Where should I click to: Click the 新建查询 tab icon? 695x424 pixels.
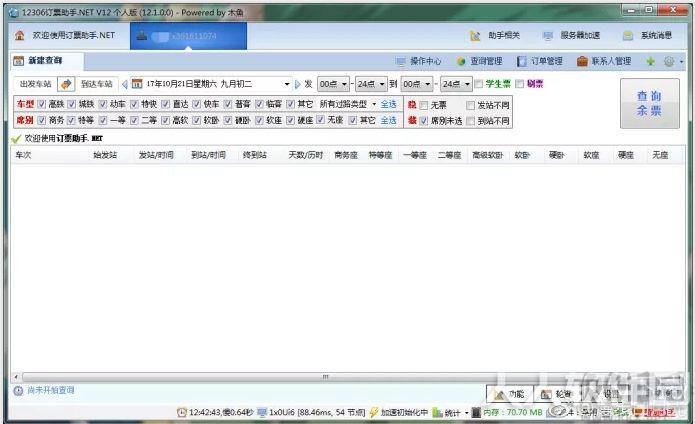click(x=19, y=61)
